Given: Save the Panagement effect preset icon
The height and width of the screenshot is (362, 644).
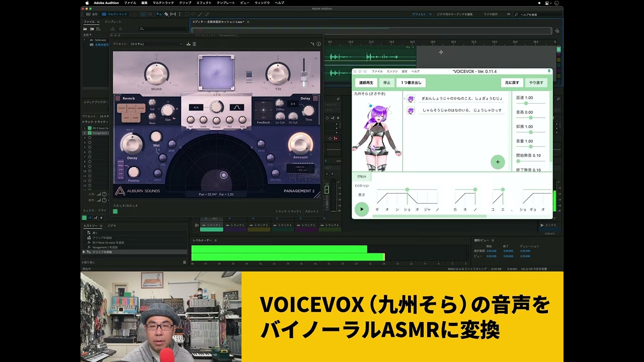Looking at the screenshot, I should coord(188,44).
